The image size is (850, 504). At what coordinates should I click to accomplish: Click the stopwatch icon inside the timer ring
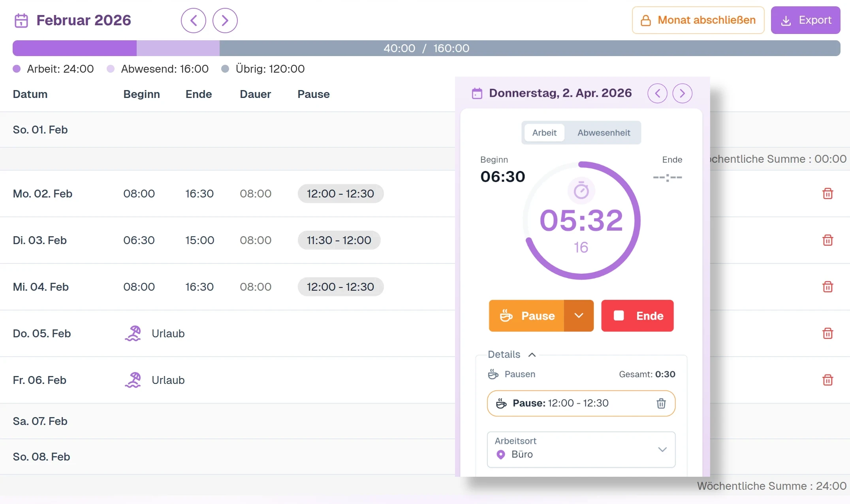[x=581, y=191]
